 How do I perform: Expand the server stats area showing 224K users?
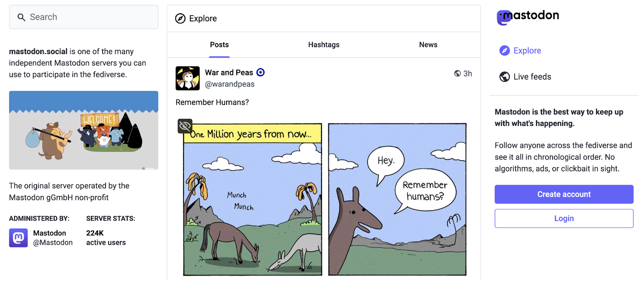pos(105,238)
